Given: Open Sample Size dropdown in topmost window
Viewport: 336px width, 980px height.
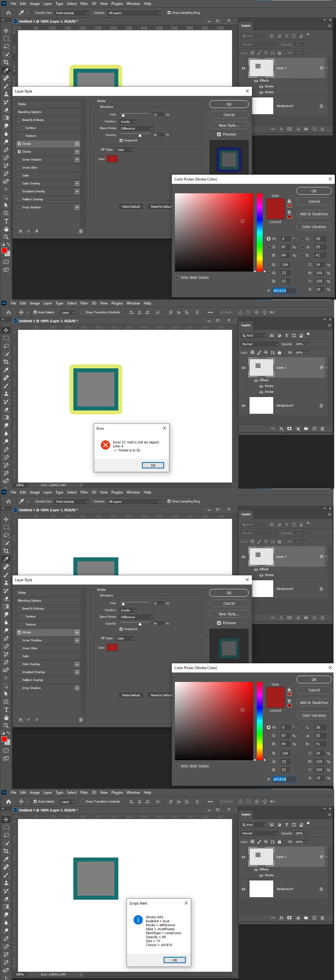Looking at the screenshot, I should (72, 13).
